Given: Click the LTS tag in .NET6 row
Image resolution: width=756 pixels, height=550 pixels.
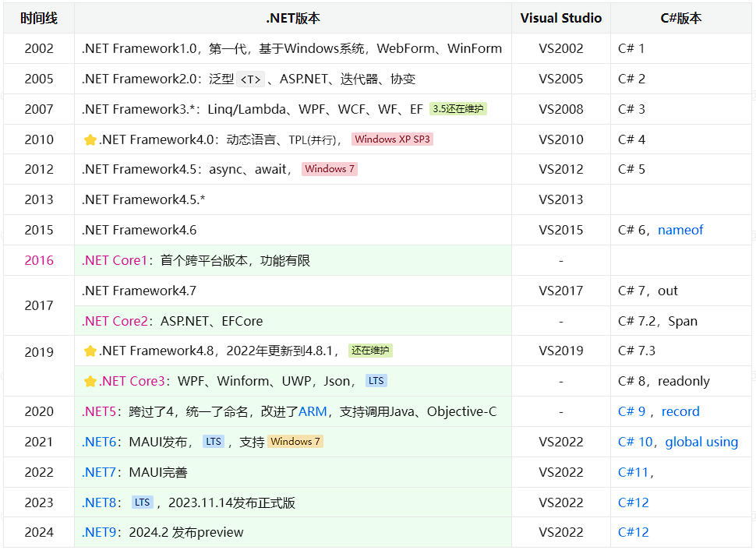Looking at the screenshot, I should (213, 442).
